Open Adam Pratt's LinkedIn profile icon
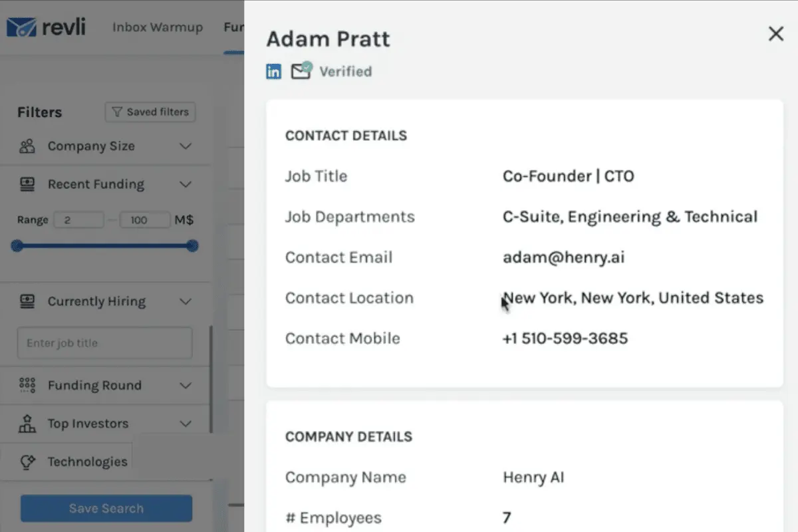The image size is (798, 532). 273,72
